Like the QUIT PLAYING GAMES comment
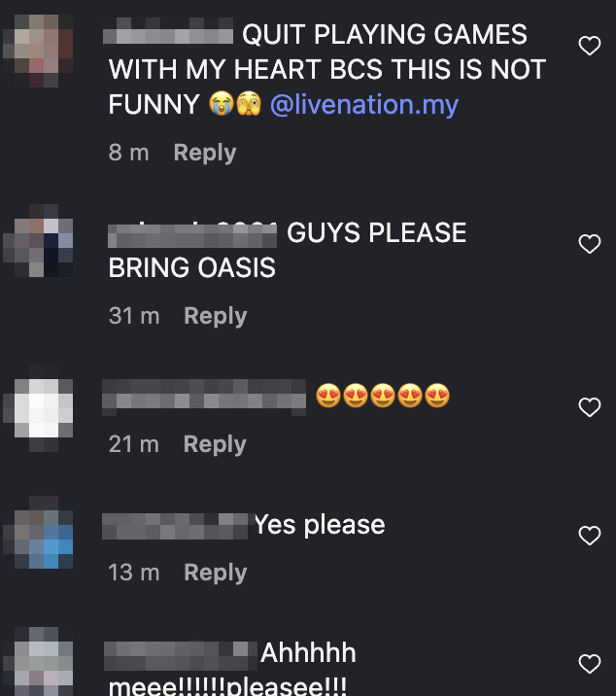Screen dimensions: 616x696 click(590, 46)
